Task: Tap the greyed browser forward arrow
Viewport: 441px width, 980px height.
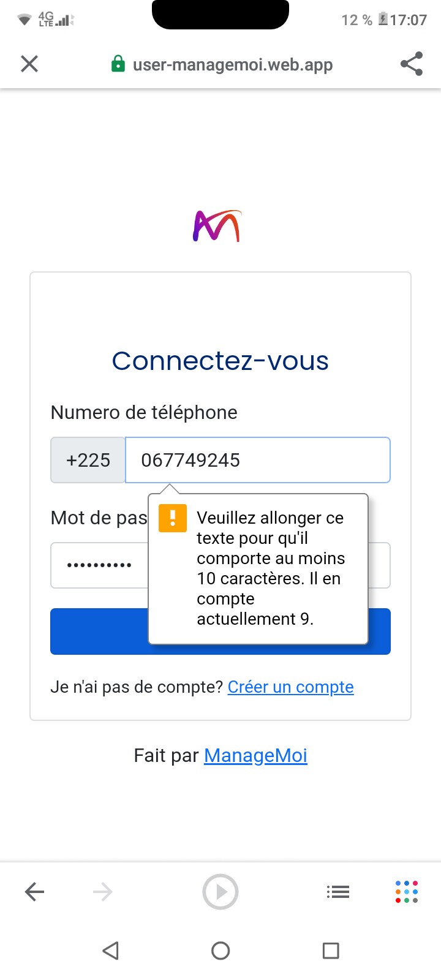Action: coord(102,892)
